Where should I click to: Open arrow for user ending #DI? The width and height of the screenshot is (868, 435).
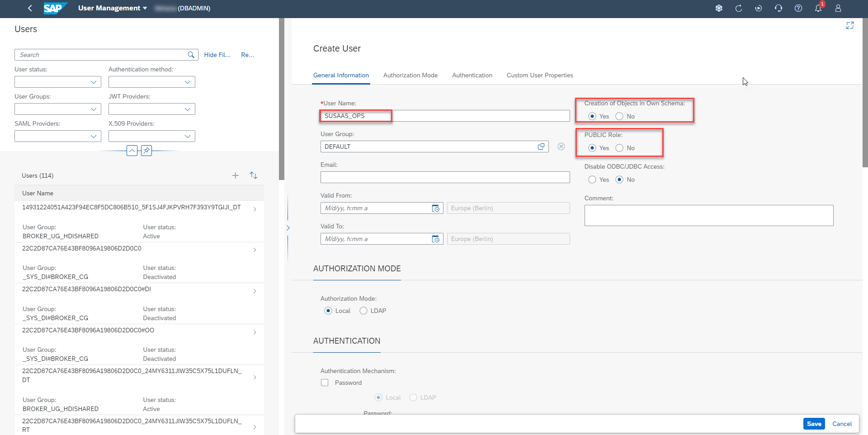point(255,291)
